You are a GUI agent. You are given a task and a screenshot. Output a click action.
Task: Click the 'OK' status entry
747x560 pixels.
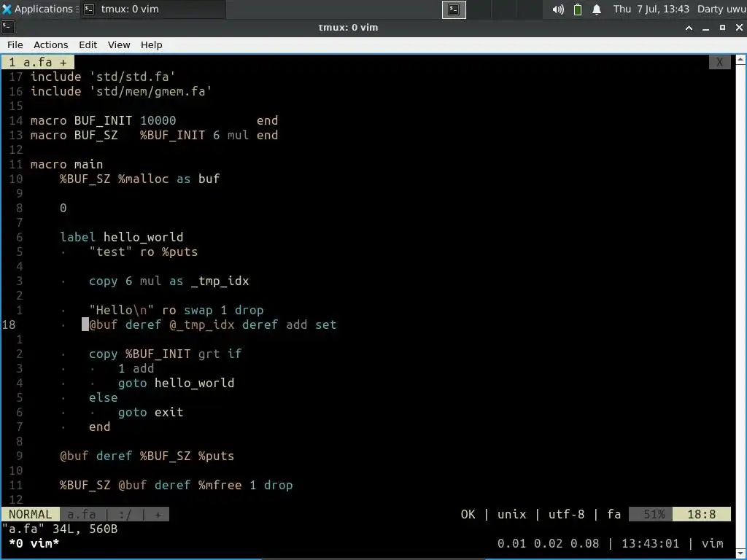tap(468, 514)
